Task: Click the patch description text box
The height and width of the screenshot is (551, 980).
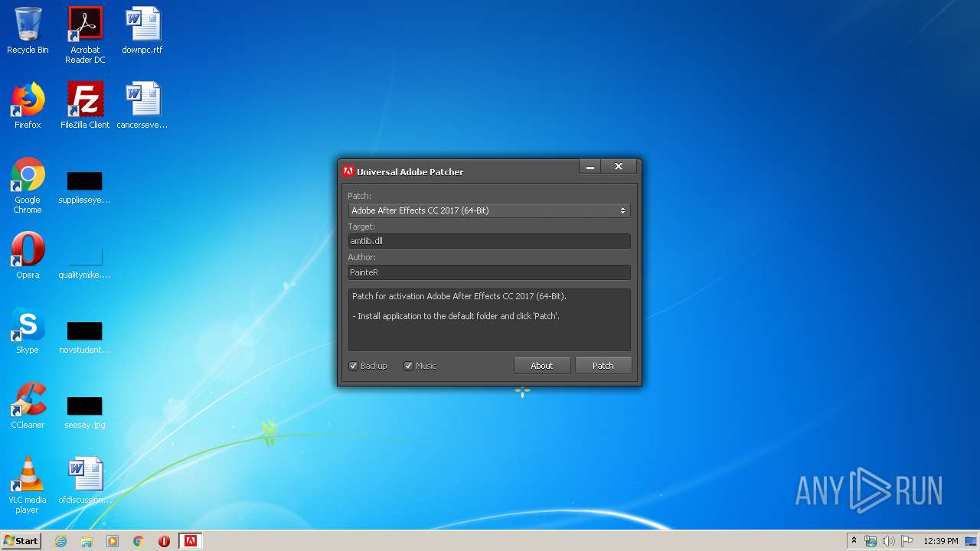Action: (x=489, y=320)
